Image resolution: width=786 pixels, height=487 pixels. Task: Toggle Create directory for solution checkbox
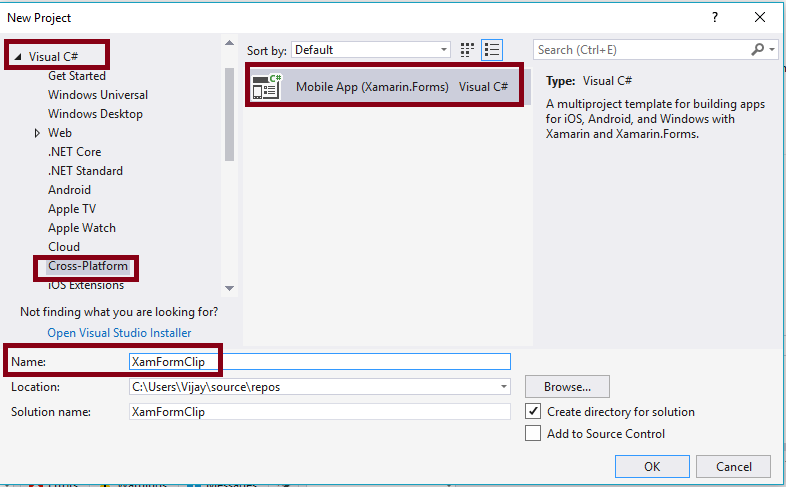click(533, 411)
